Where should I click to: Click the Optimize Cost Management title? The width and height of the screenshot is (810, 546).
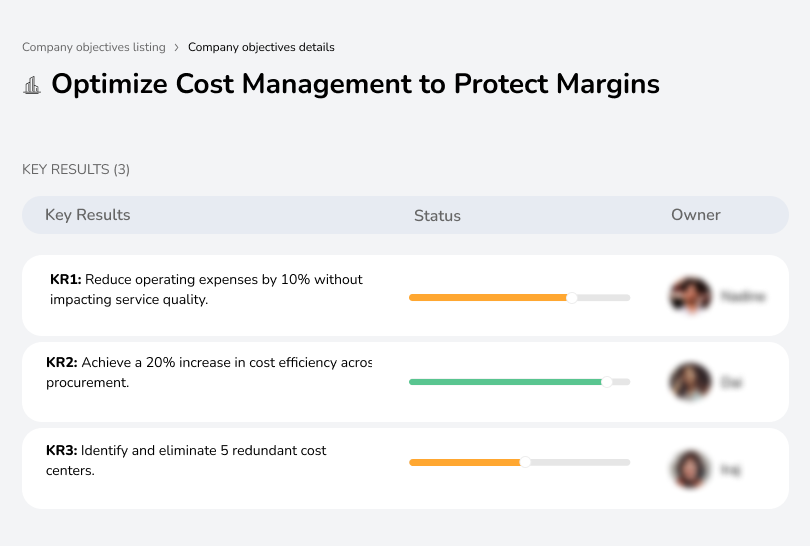[x=355, y=84]
